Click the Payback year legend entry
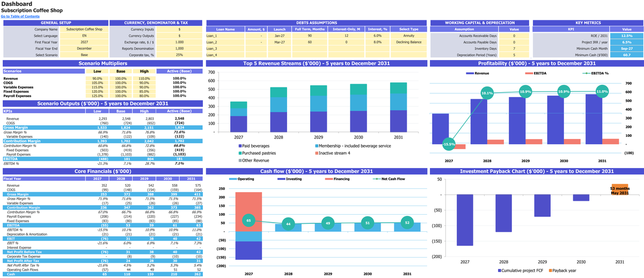This screenshot has width=644, height=278. [x=561, y=270]
